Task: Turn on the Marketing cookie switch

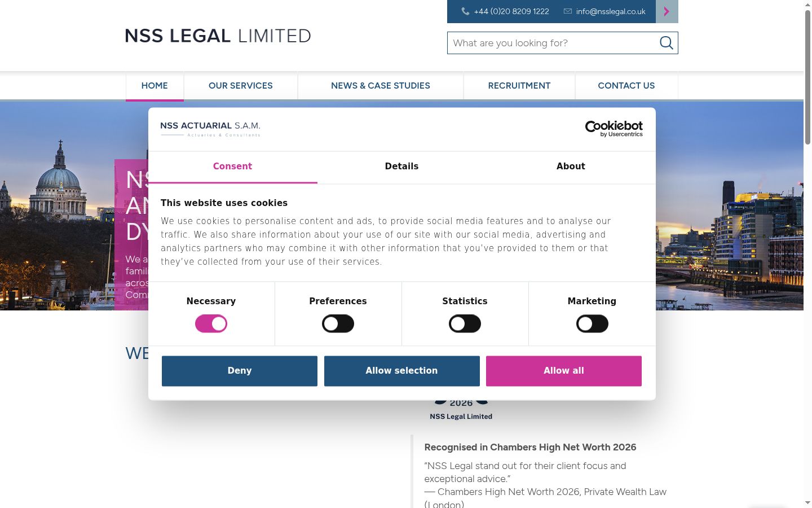Action: pos(592,323)
